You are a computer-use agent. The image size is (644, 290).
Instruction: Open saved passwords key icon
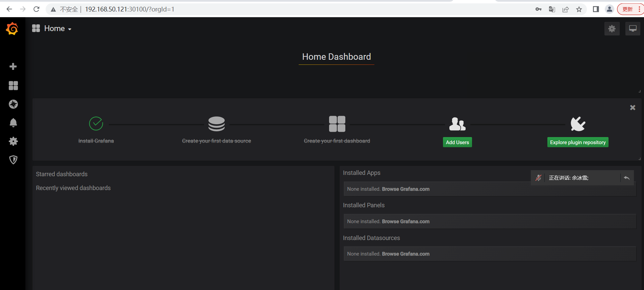point(539,9)
